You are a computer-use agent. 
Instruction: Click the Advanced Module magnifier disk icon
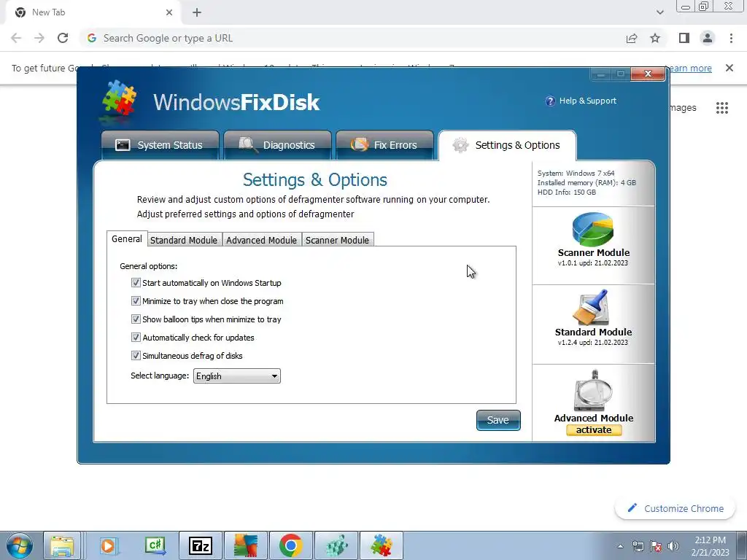tap(593, 391)
